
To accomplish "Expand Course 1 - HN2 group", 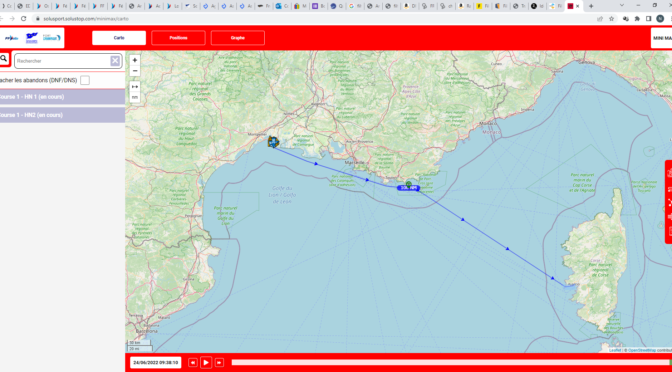I will tap(63, 115).
